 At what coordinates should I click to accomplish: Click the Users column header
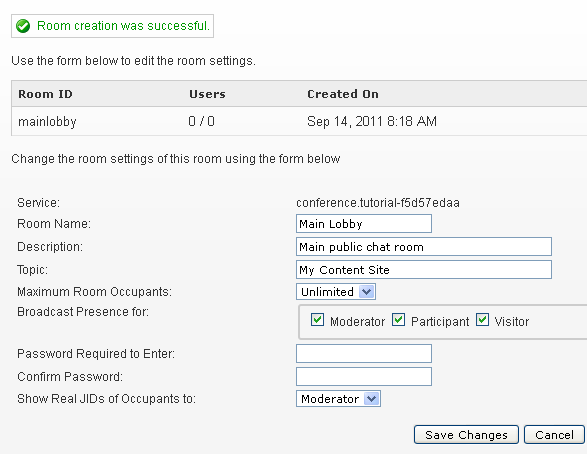coord(207,94)
